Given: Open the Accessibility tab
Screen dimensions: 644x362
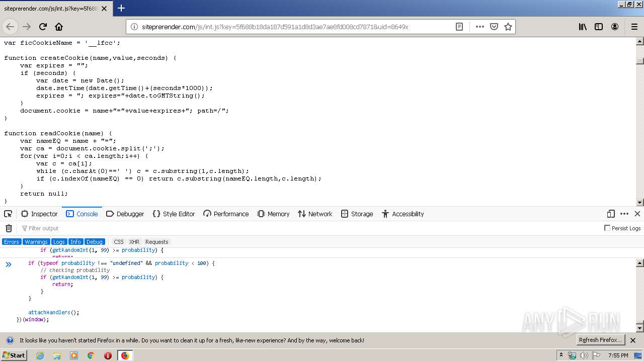Looking at the screenshot, I should tap(403, 214).
